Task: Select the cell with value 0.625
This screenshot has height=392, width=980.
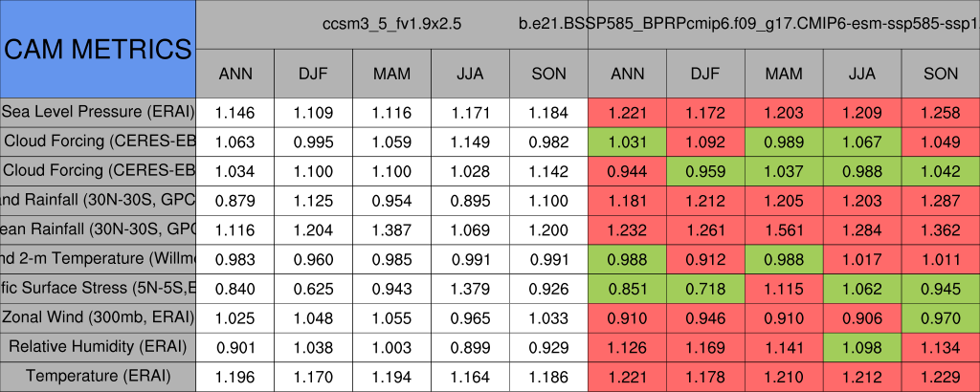Action: tap(313, 288)
